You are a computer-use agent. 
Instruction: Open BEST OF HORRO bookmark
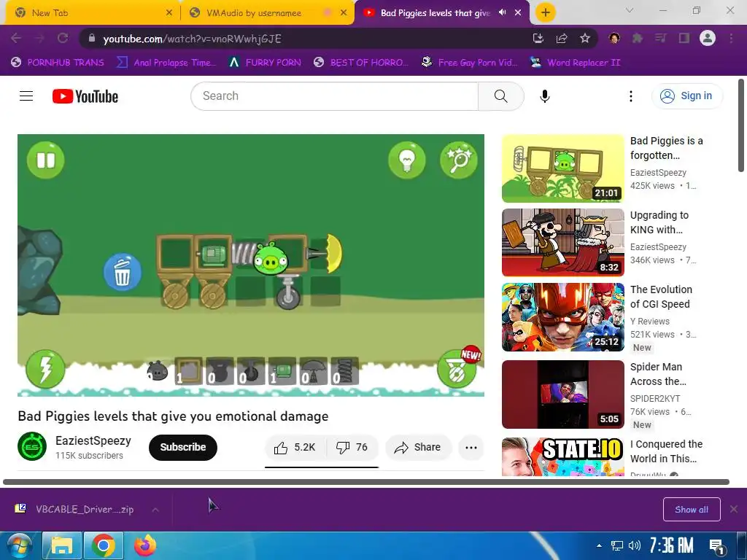tap(361, 63)
